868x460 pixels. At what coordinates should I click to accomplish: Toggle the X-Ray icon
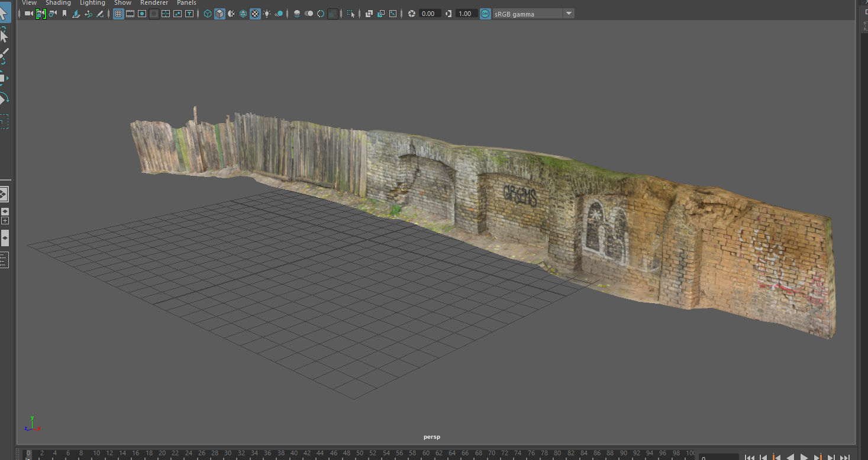(x=369, y=14)
